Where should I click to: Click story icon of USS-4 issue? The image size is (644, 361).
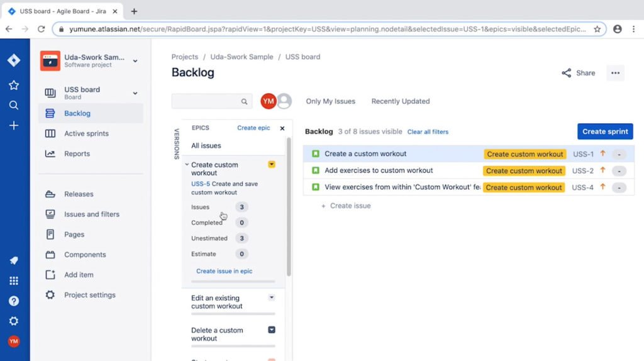pos(316,187)
